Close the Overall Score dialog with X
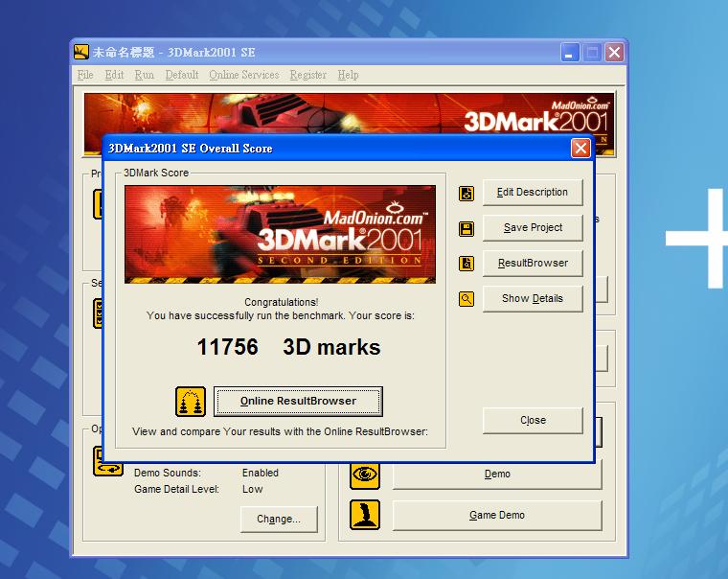The height and width of the screenshot is (579, 728). (580, 149)
